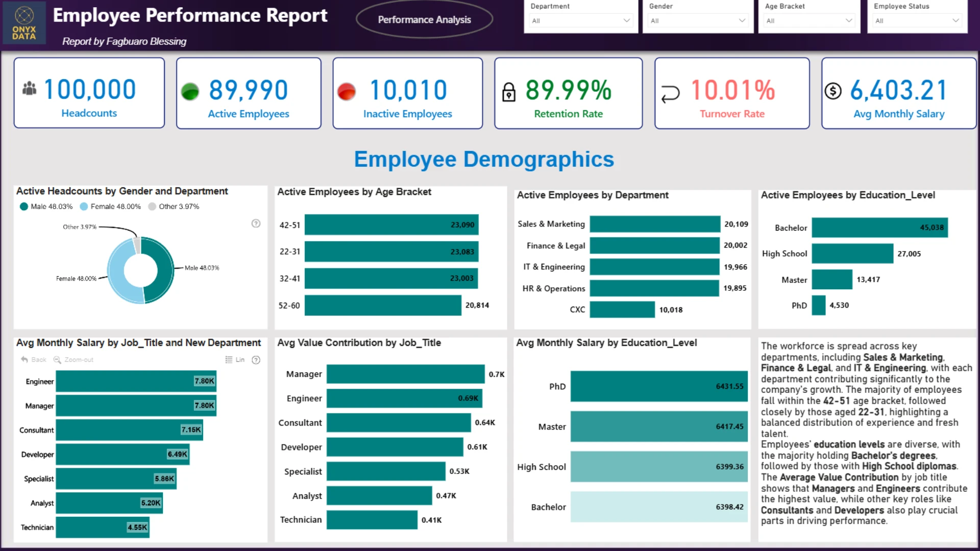The width and height of the screenshot is (980, 551).
Task: Select the CXC department bar
Action: pos(622,310)
